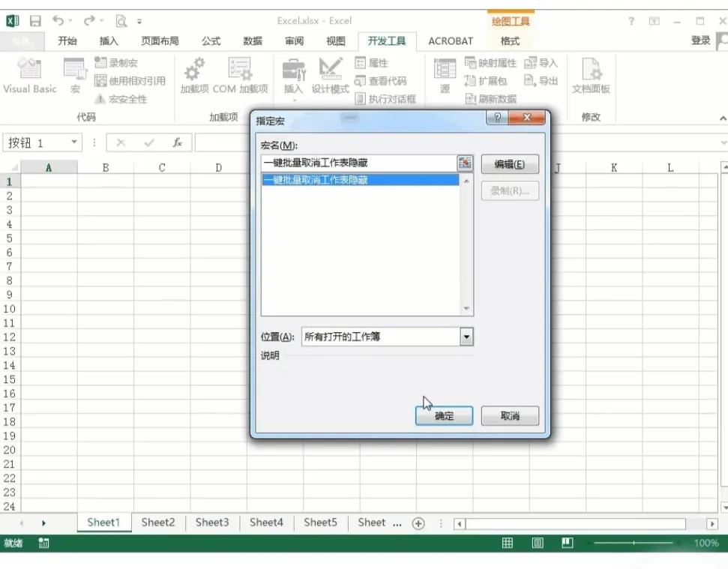Toggle Design Mode (设计模式)
This screenshot has height=569, width=728.
point(330,76)
